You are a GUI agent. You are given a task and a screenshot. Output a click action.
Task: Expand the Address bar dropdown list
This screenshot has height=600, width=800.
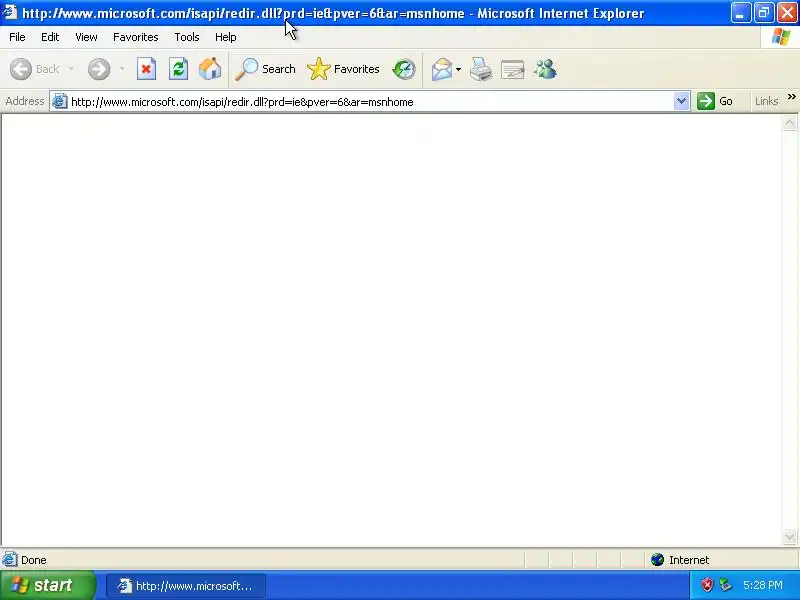pyautogui.click(x=681, y=101)
